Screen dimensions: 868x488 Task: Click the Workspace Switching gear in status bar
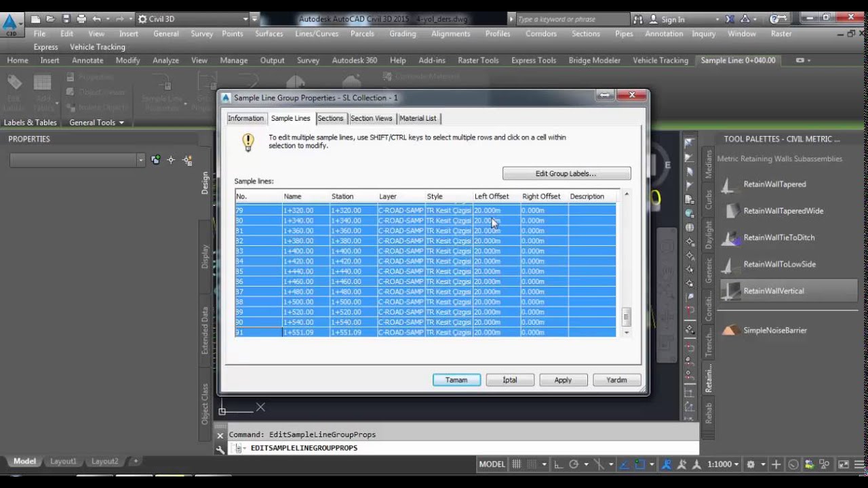(x=751, y=464)
